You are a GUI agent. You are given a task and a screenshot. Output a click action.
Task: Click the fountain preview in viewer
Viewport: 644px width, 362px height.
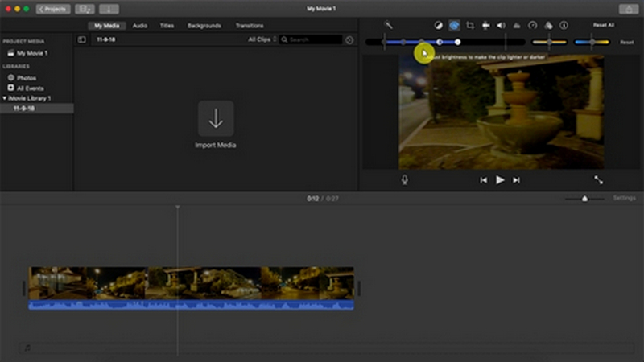tap(501, 112)
